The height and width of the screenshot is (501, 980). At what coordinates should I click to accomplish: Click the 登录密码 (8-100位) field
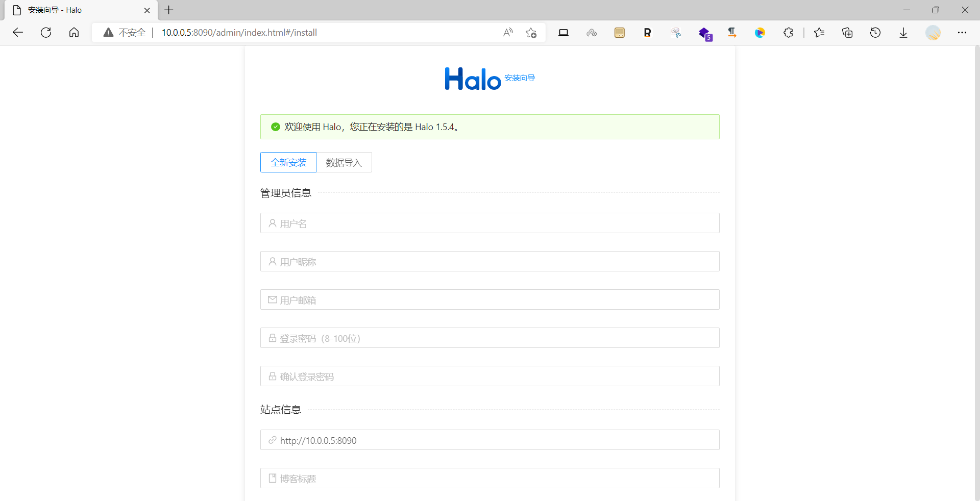490,338
